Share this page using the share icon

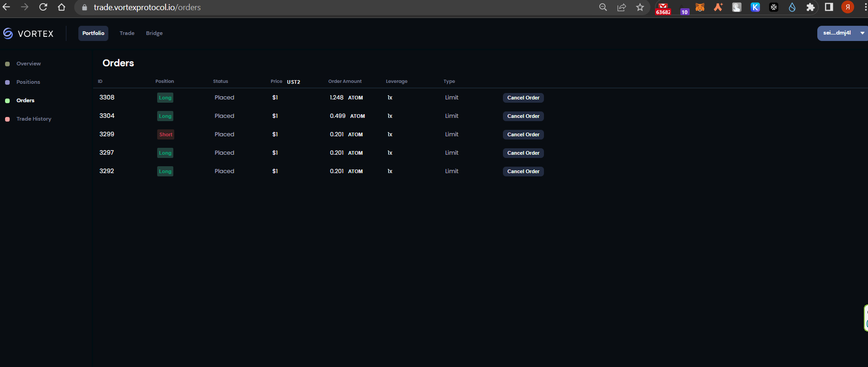click(621, 7)
